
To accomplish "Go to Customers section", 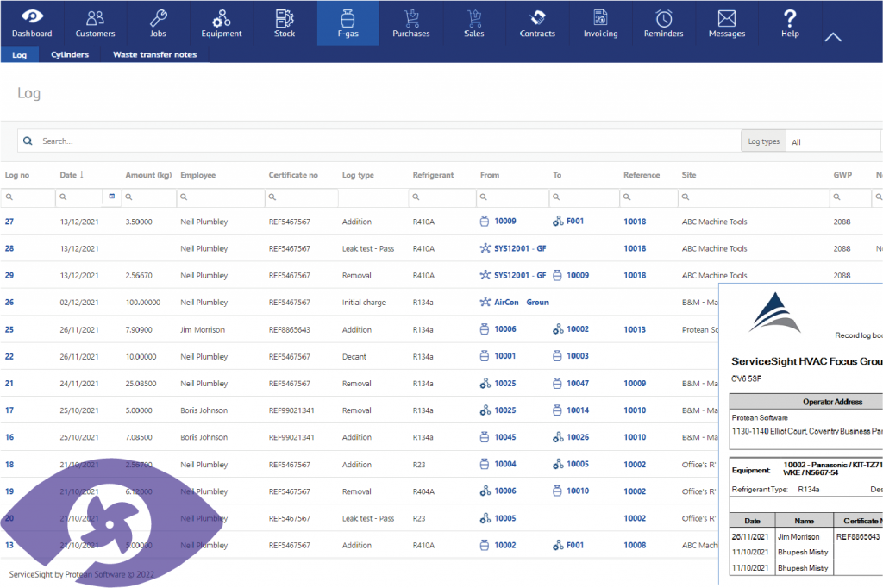I will (x=95, y=23).
